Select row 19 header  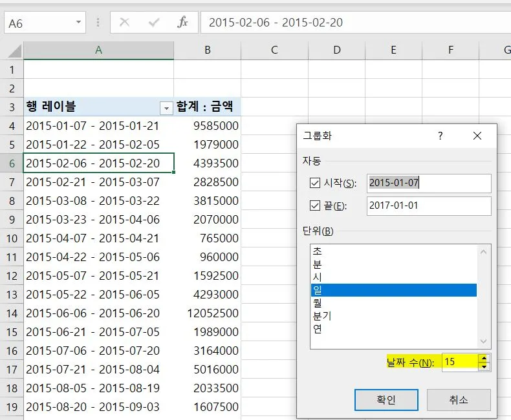coord(12,407)
